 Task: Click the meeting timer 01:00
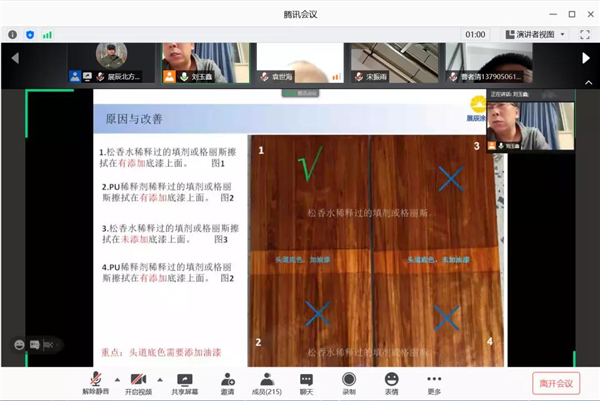tap(475, 34)
